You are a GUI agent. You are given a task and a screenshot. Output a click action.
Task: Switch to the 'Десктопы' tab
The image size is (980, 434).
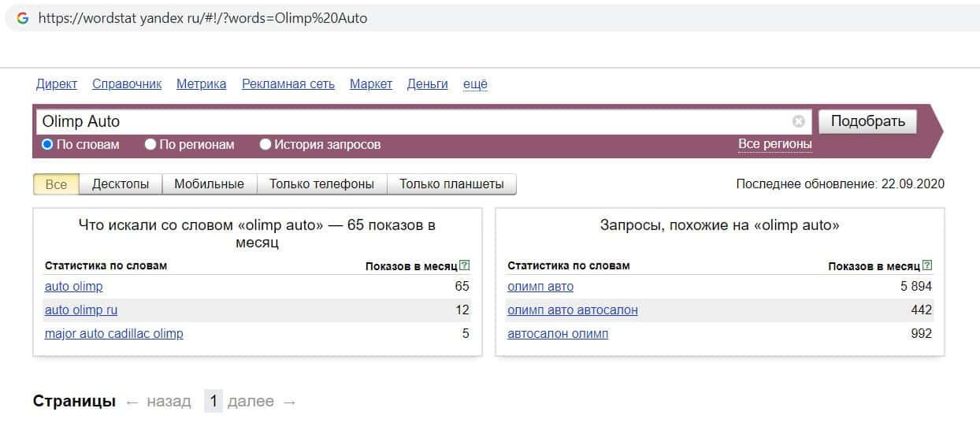point(121,184)
